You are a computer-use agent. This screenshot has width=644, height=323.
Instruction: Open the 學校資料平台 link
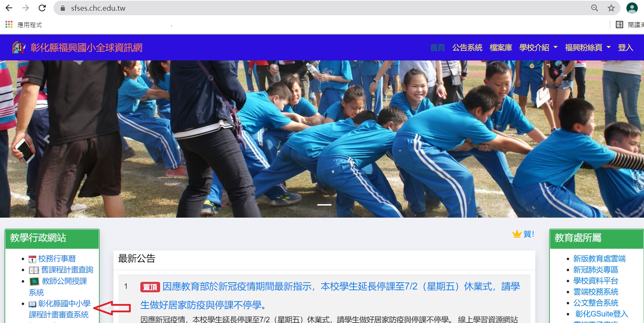(x=596, y=281)
